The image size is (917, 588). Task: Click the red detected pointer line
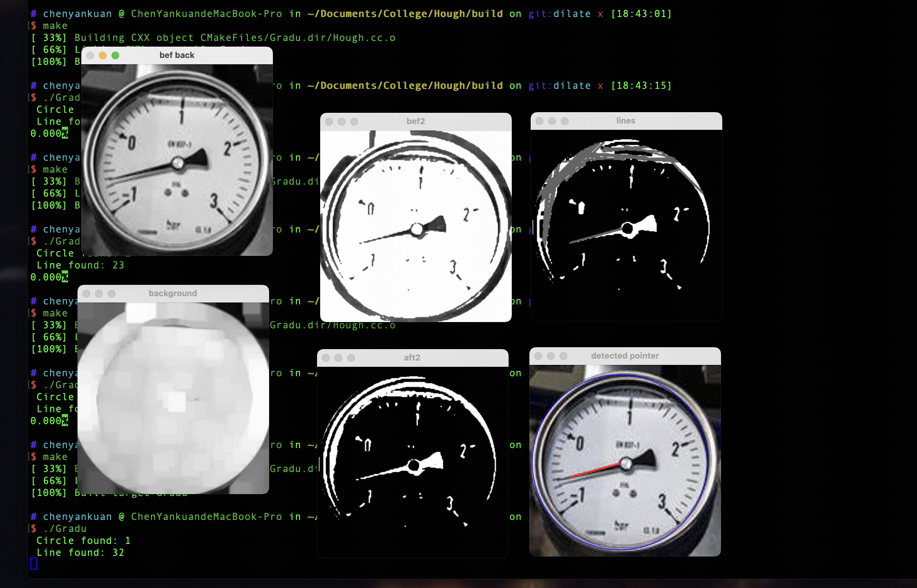coord(595,471)
